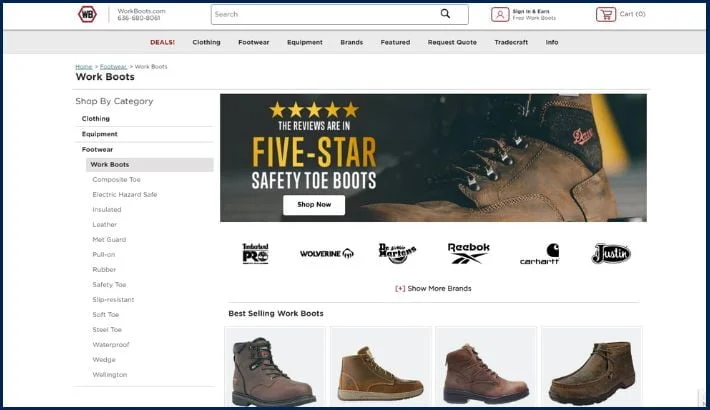The width and height of the screenshot is (710, 410).
Task: Choose the Wellington subcategory
Action: [110, 375]
